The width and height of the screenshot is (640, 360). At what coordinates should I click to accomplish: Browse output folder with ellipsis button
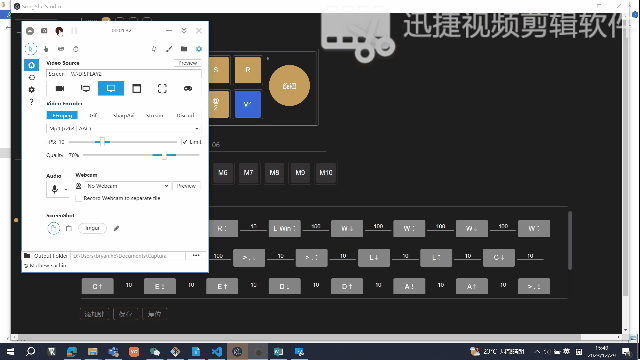(196, 256)
